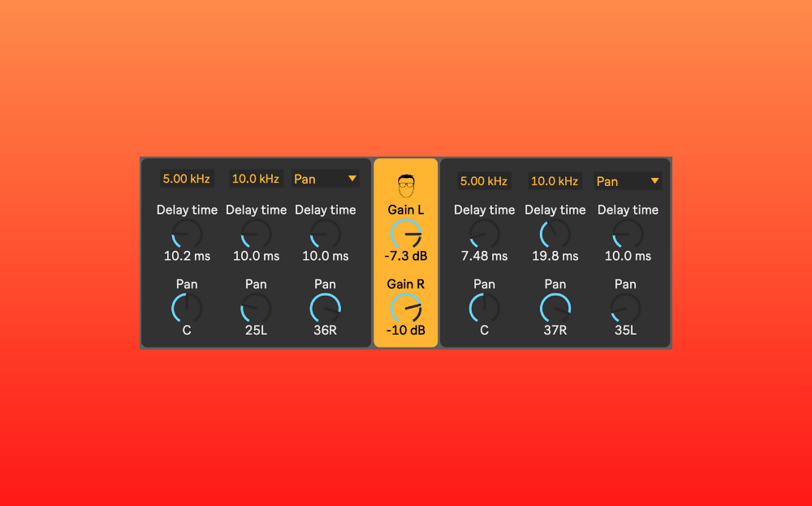This screenshot has width=812, height=506.
Task: Click the face-with-glasses logo icon
Action: point(405,184)
